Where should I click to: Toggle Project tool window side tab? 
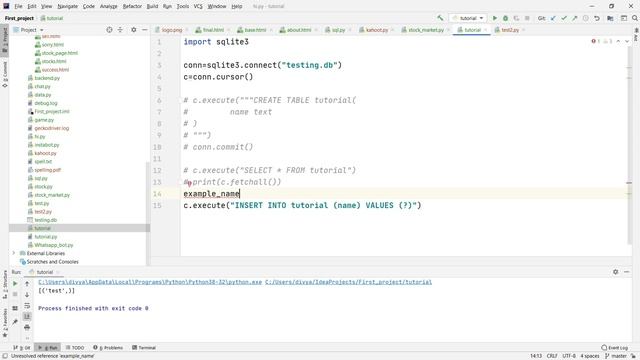point(5,40)
